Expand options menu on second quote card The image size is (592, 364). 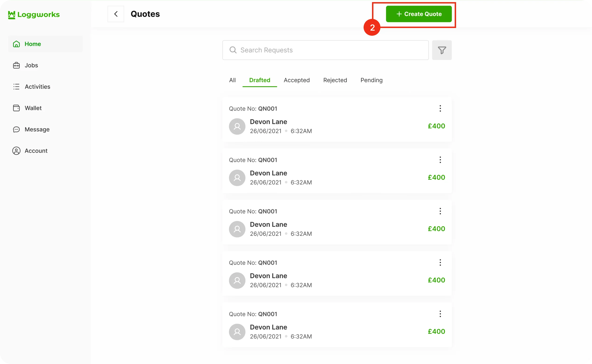click(x=440, y=160)
